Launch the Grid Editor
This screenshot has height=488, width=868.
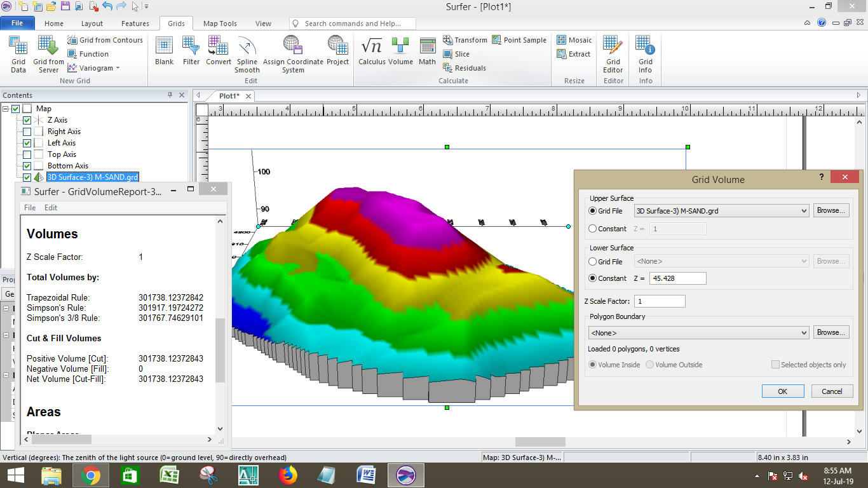point(613,55)
